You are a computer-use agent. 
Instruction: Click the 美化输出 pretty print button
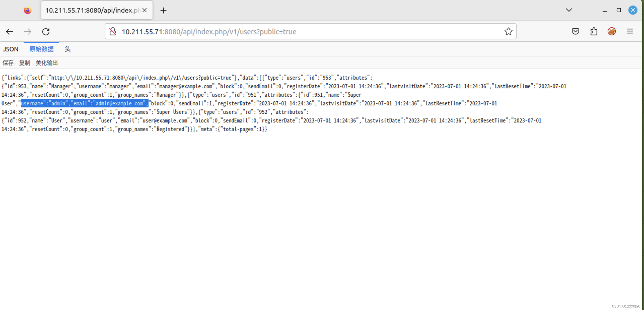coord(47,63)
